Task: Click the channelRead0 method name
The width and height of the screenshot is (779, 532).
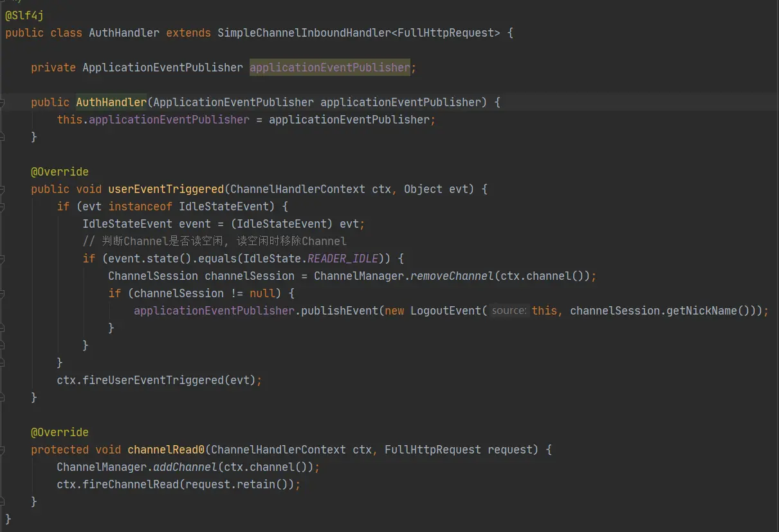Action: click(x=166, y=450)
